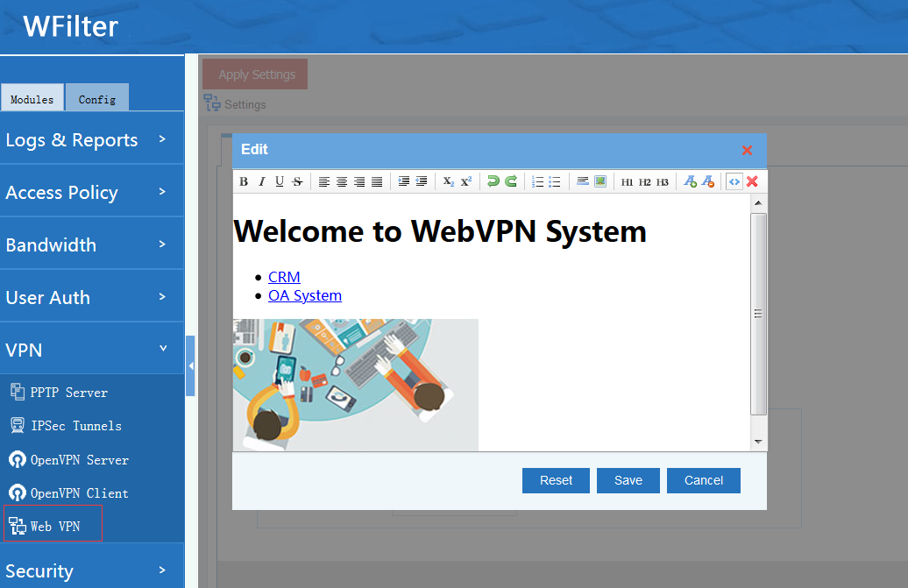908x588 pixels.
Task: Decrease indent in editor
Action: [x=422, y=181]
